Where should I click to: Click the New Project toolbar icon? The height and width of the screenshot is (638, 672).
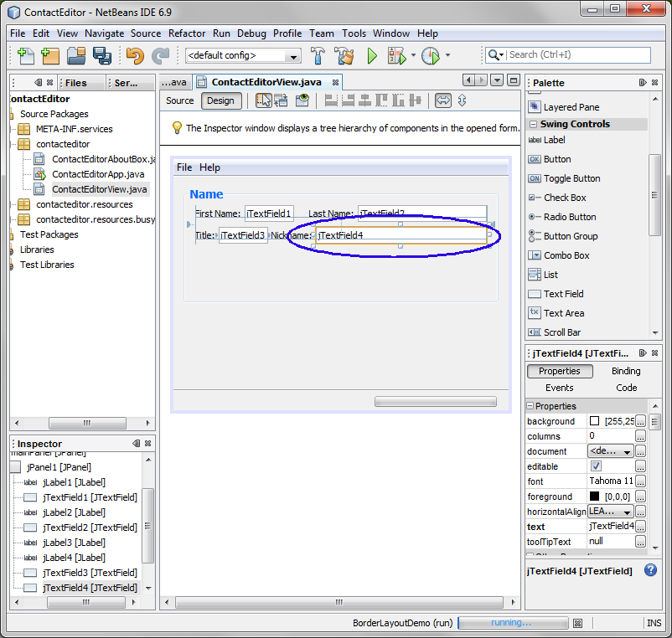[x=50, y=55]
